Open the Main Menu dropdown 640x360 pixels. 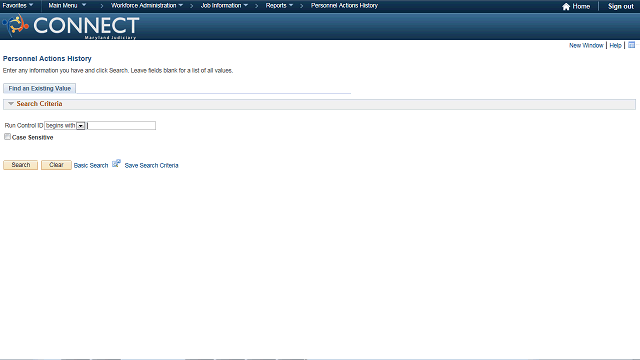[x=67, y=6]
